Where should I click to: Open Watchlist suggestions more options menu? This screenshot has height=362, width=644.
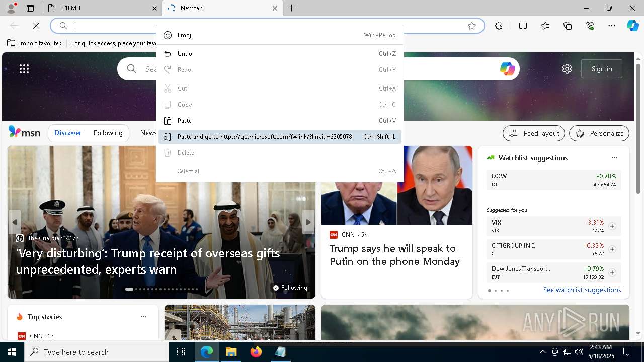click(x=614, y=158)
